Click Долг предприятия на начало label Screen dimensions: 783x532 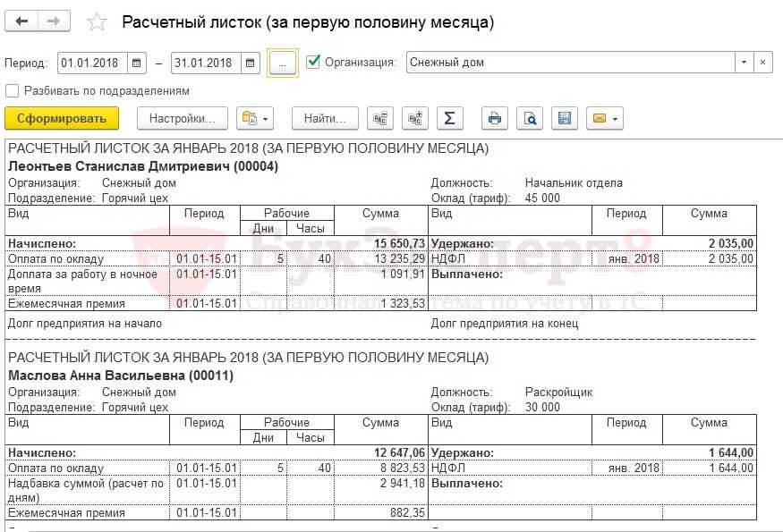tap(85, 323)
